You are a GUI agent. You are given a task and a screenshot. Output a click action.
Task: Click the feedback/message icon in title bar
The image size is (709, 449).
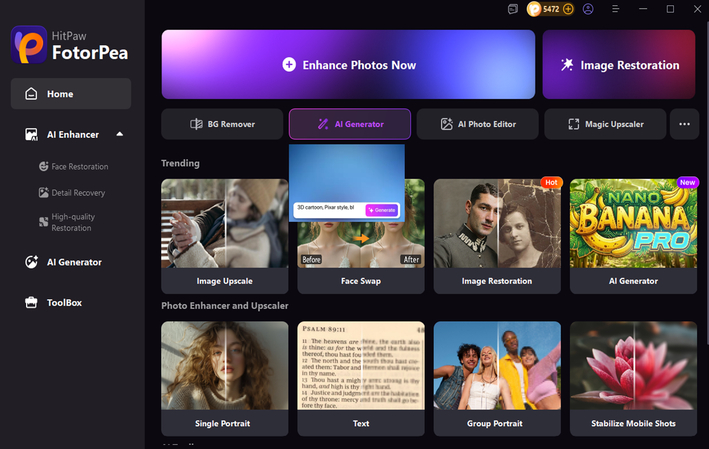click(513, 9)
